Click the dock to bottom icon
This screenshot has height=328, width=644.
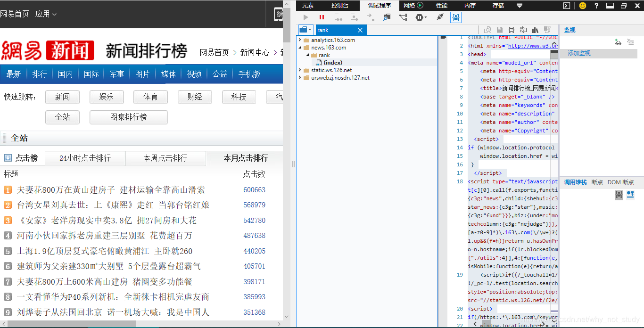(x=610, y=6)
